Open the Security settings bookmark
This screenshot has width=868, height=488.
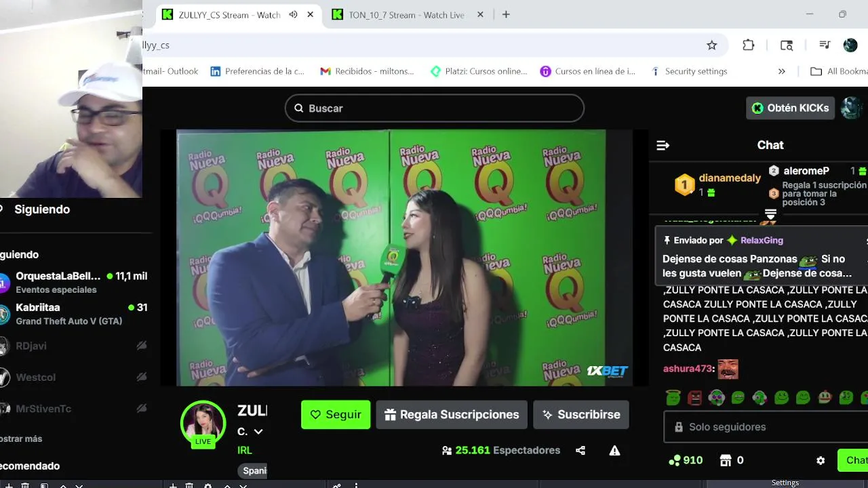688,71
